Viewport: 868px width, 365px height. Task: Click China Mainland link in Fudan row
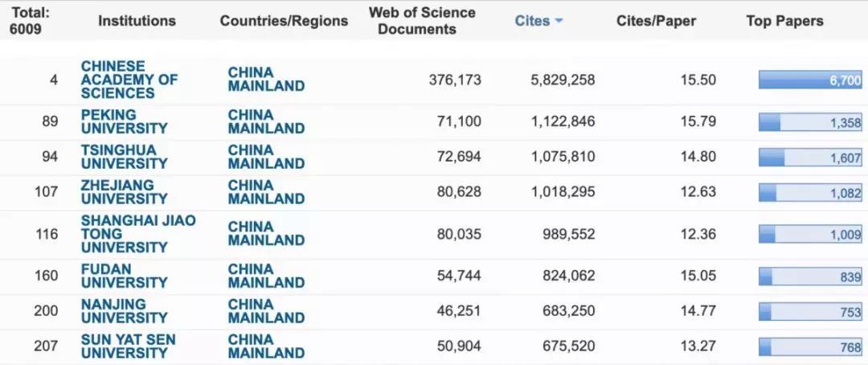(x=266, y=276)
